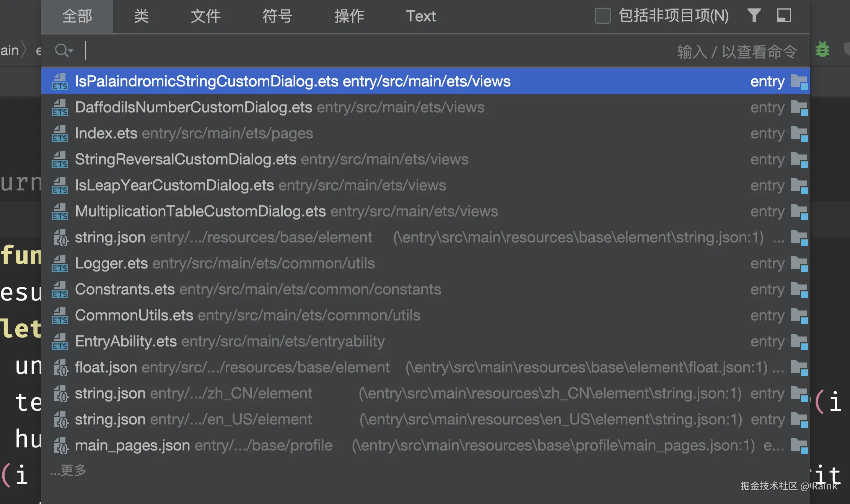
Task: Select the 符号 tab
Action: [x=277, y=16]
